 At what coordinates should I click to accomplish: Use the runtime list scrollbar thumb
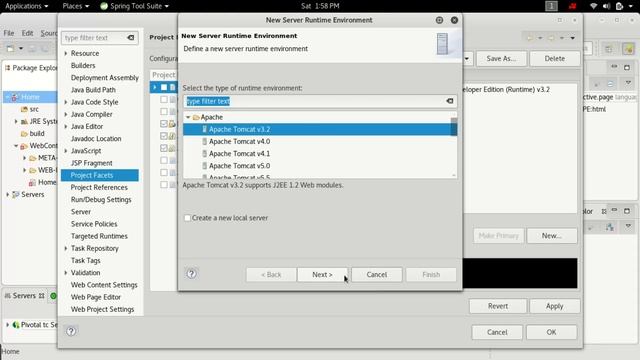click(453, 127)
